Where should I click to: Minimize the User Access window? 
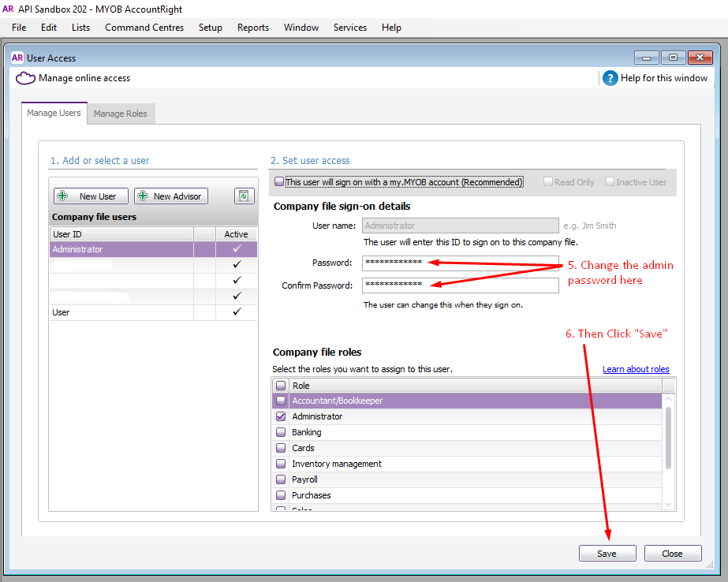click(x=646, y=58)
